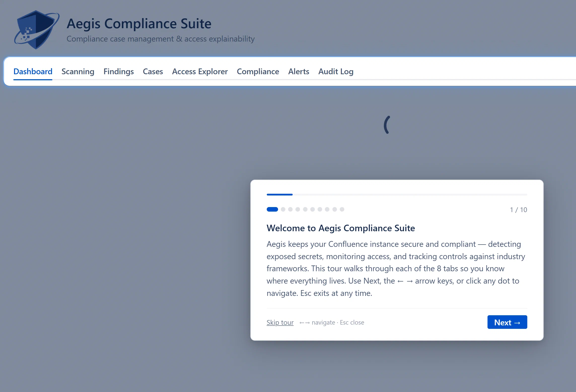
Task: Jump to tour step 6 dot
Action: [312, 209]
